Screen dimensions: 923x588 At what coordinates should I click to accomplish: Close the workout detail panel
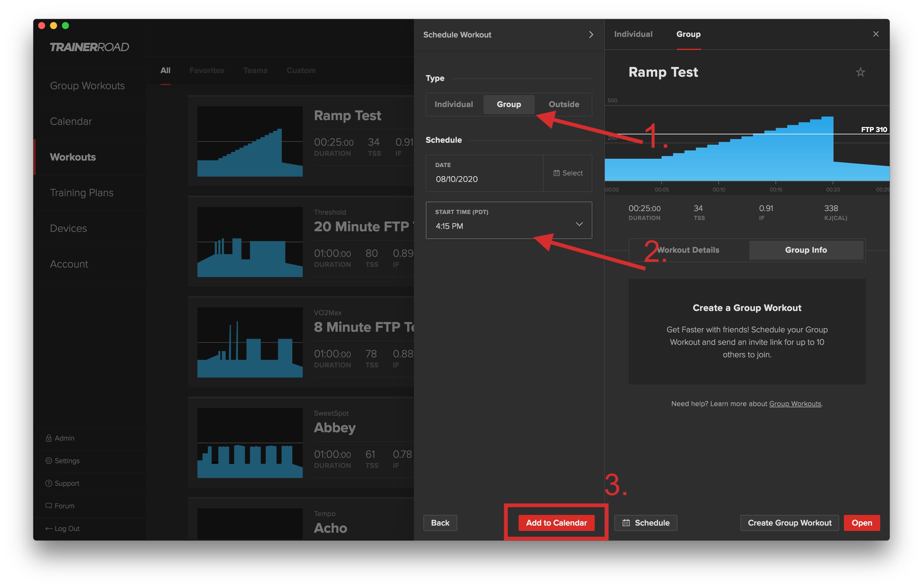click(876, 34)
